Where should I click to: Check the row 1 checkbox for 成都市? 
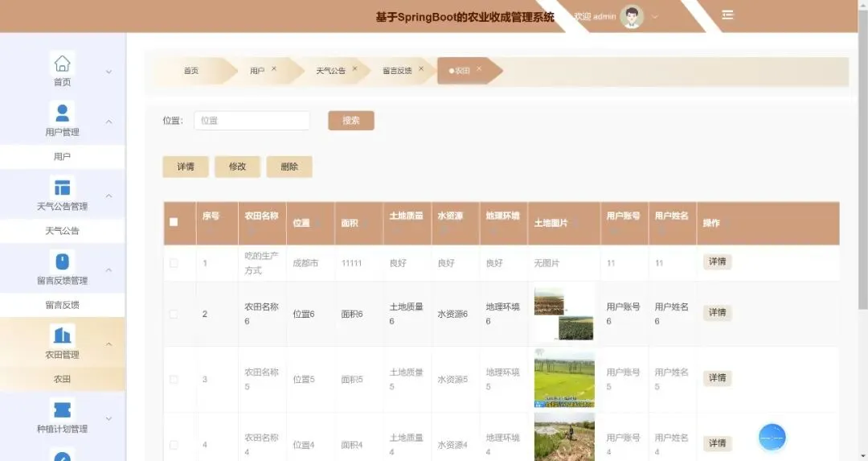tap(174, 262)
